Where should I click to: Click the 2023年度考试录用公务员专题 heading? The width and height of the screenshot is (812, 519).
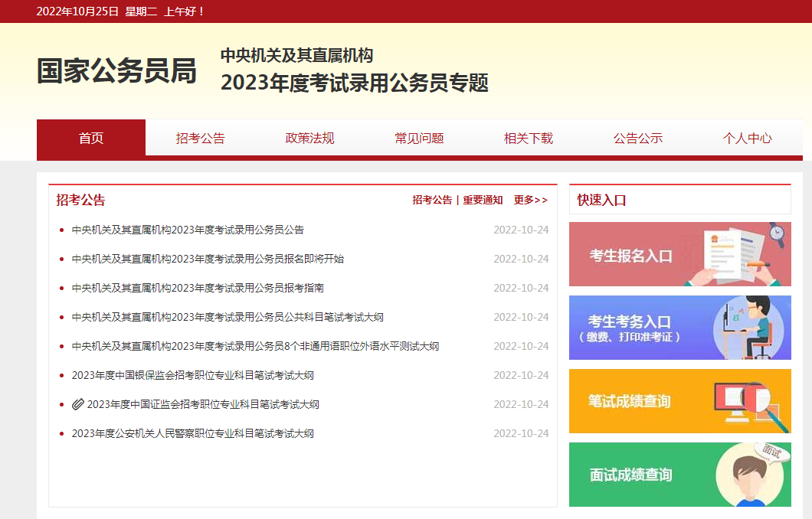[355, 83]
